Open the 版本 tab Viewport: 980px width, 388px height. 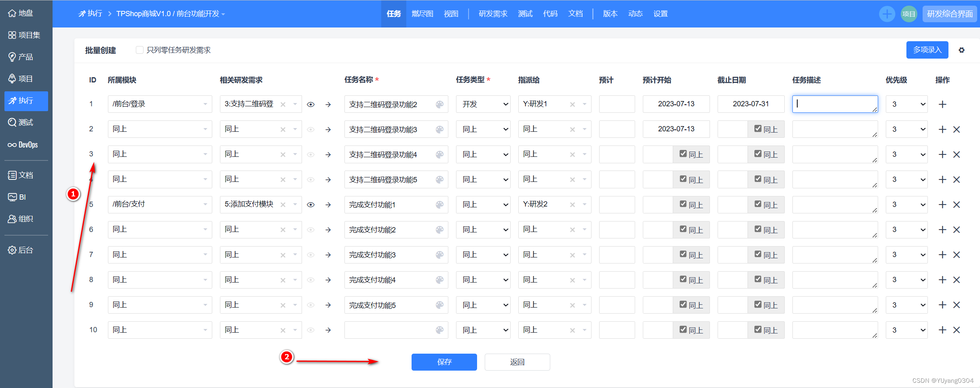click(x=610, y=14)
